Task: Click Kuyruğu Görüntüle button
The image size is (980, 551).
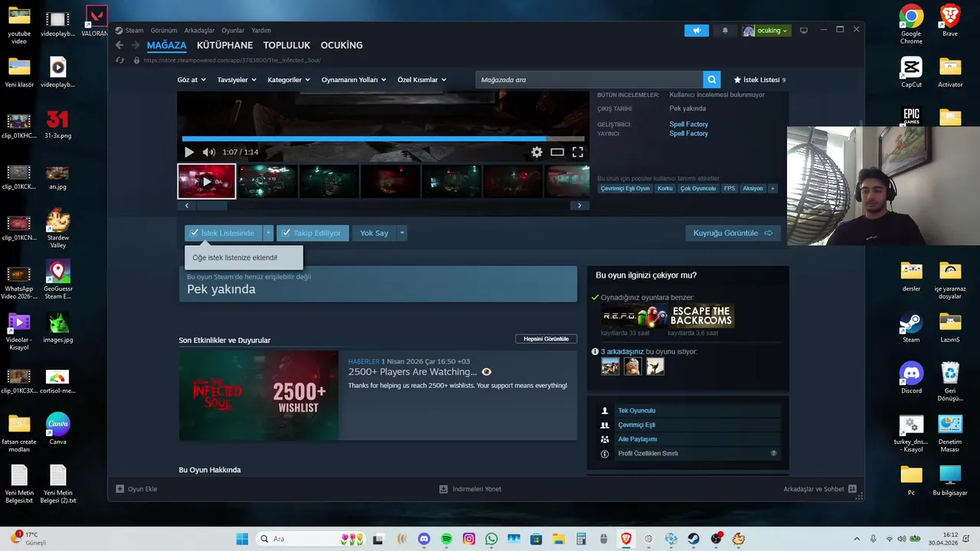Action: tap(733, 233)
